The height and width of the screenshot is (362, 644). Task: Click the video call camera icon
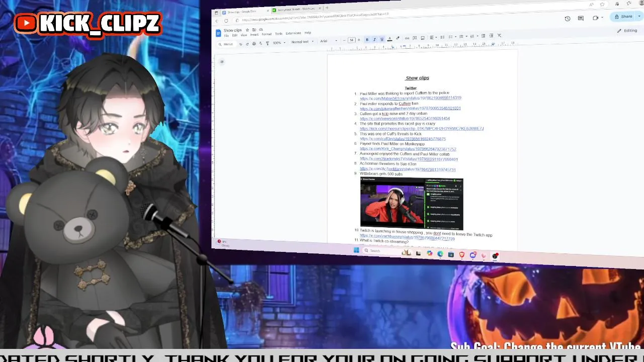pyautogui.click(x=596, y=18)
